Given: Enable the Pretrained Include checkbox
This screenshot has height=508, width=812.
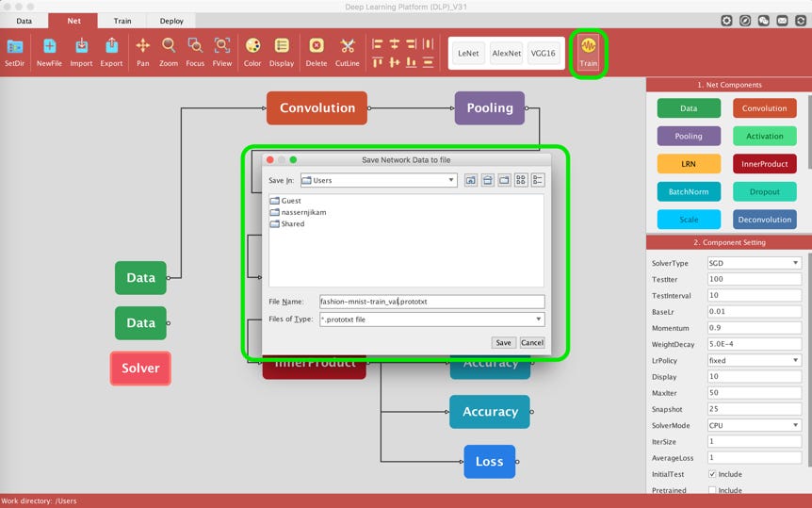Looking at the screenshot, I should point(712,490).
